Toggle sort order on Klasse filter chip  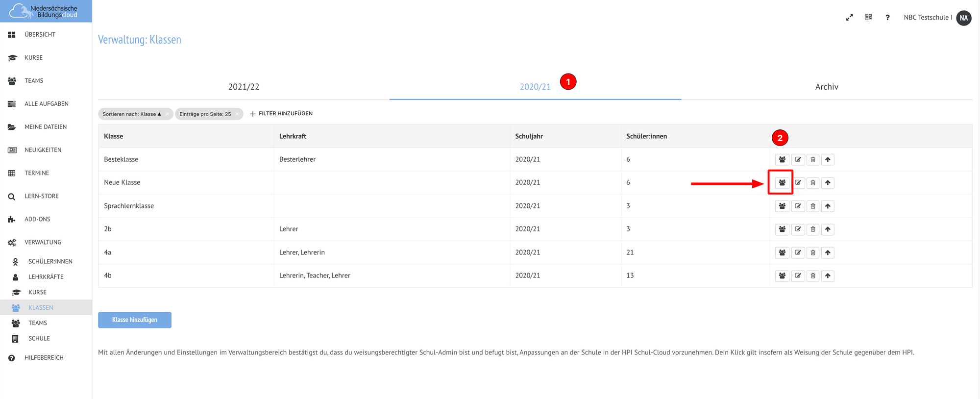[x=131, y=114]
